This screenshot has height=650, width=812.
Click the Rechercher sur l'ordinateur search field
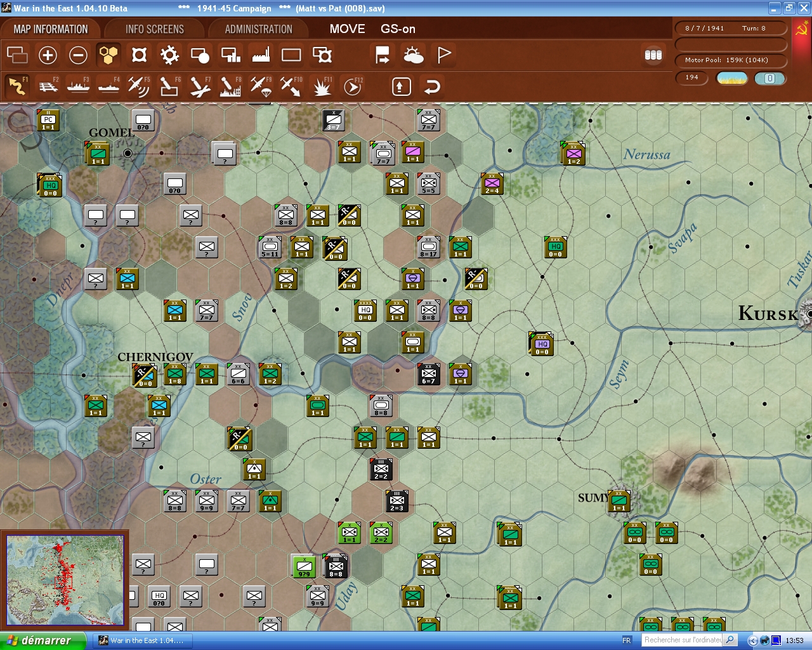tap(683, 640)
